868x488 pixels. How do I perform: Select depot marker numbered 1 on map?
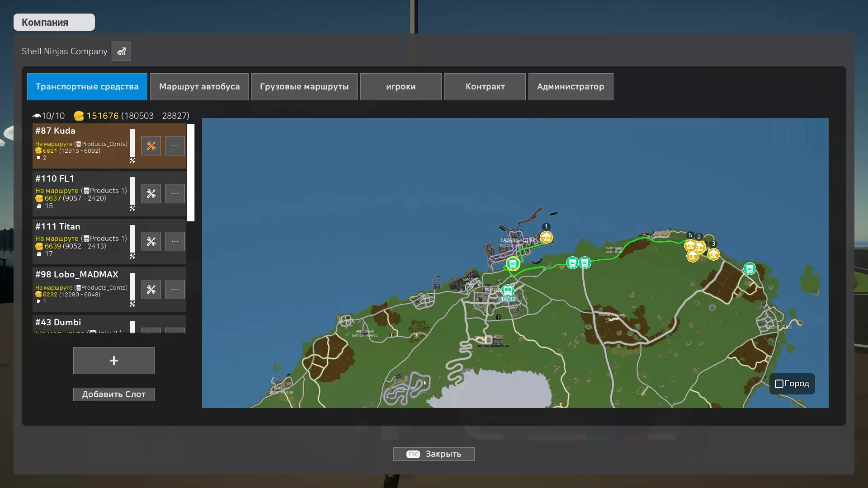[x=546, y=237]
